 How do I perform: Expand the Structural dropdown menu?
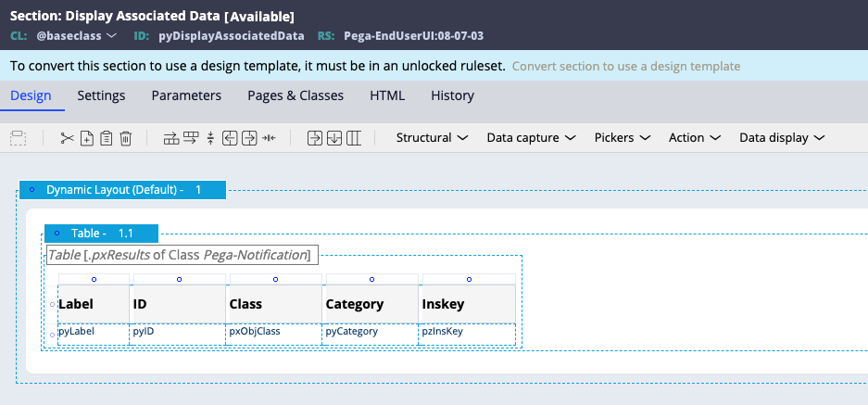click(x=433, y=138)
